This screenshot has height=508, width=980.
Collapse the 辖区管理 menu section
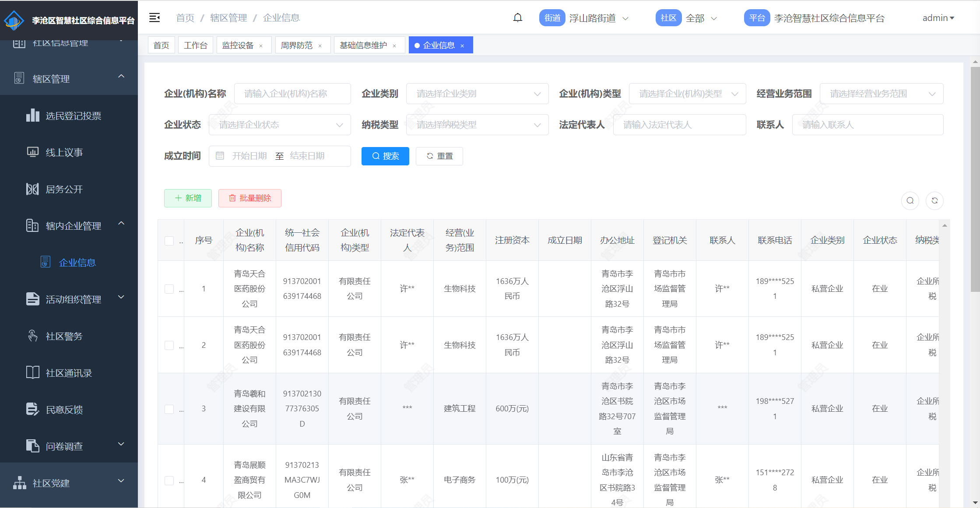121,77
